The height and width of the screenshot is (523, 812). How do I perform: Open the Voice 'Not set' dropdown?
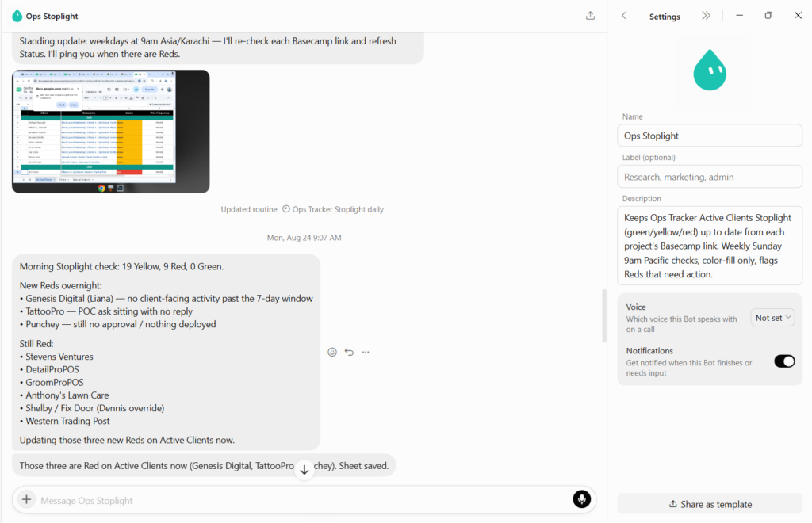click(772, 318)
